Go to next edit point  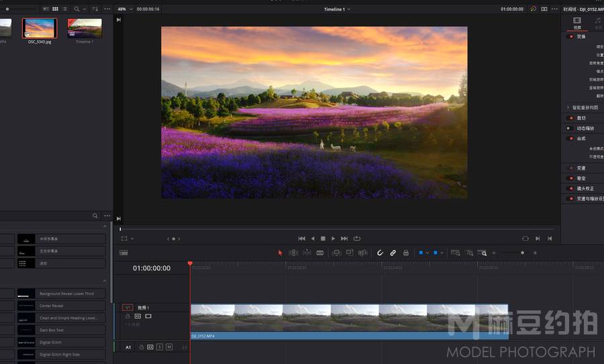coord(538,239)
